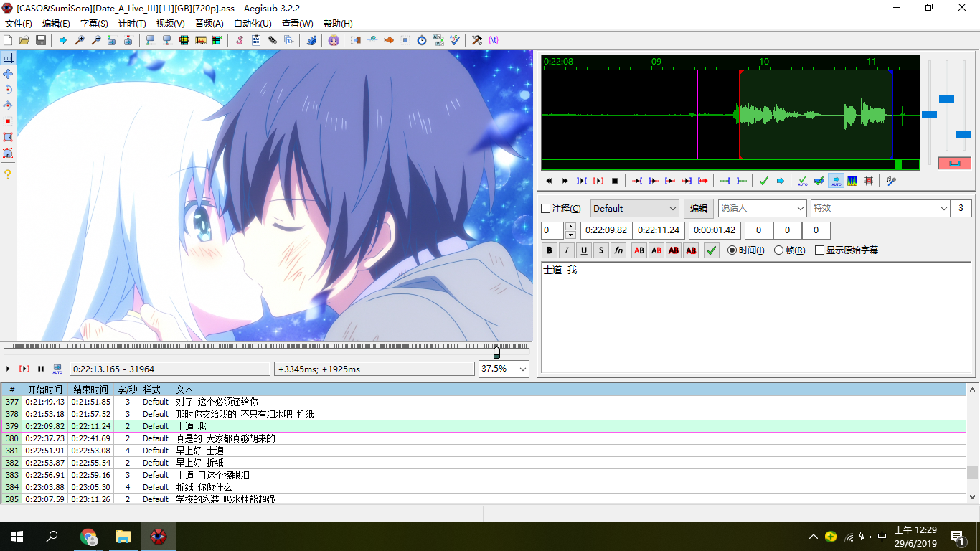Open the Automation manager icon
Screen dimensions: 980x551
pyautogui.click(x=311, y=40)
